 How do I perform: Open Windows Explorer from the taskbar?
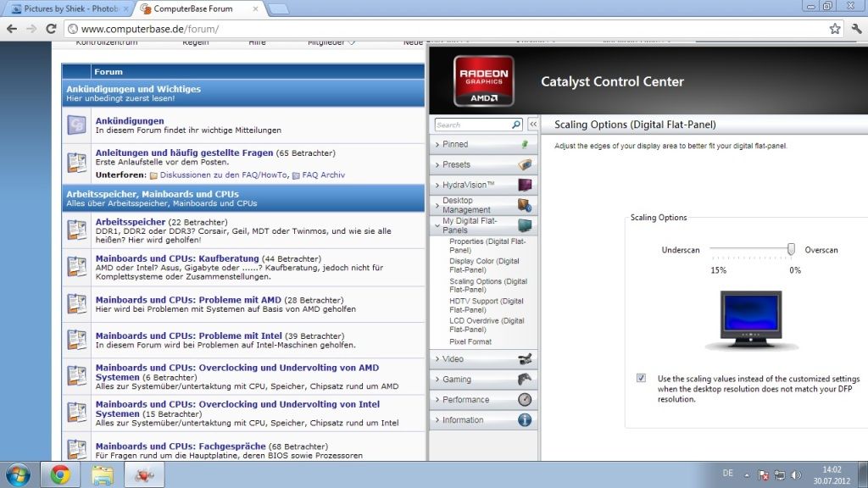pyautogui.click(x=103, y=475)
